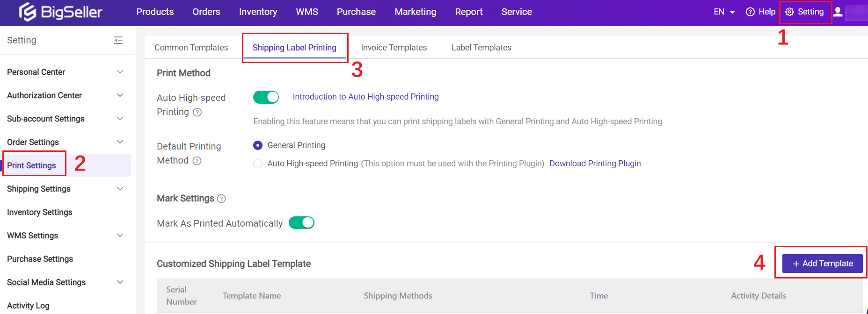Select Auto High-speed Printing radio option
Screen dimensions: 868x314
[x=258, y=164]
